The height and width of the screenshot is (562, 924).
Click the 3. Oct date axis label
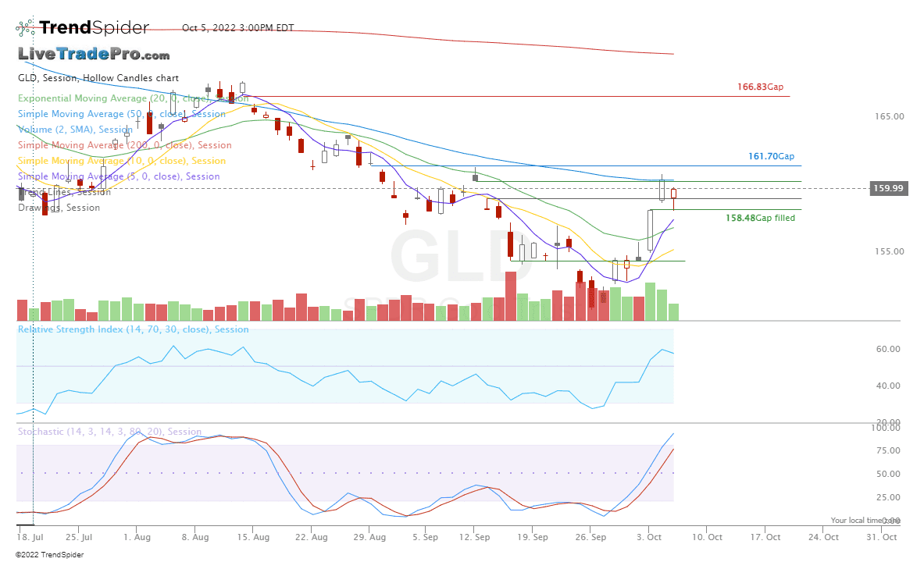pos(648,537)
